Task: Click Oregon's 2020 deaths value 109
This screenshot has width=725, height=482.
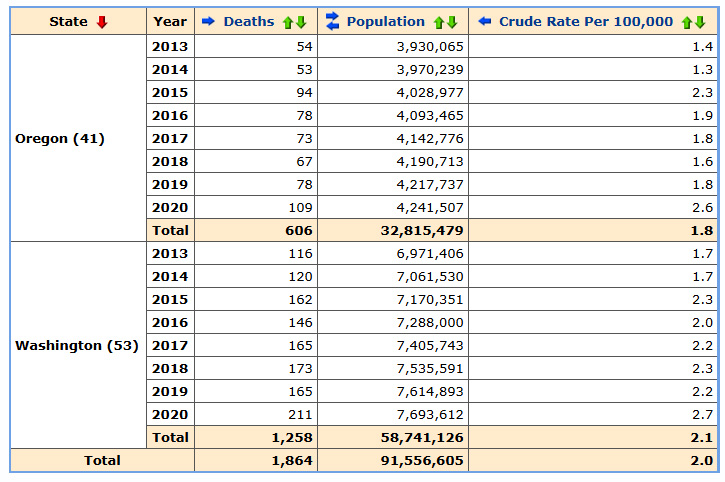Action: click(298, 208)
